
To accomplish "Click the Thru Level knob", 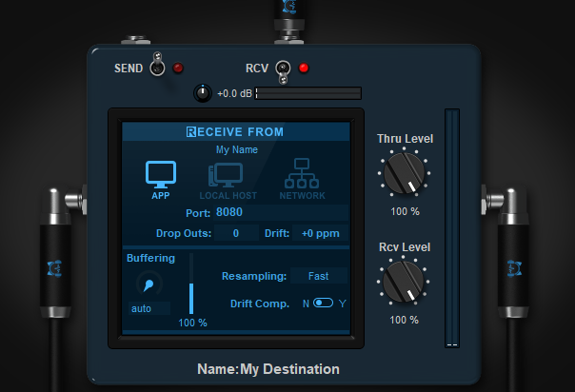I will (404, 173).
